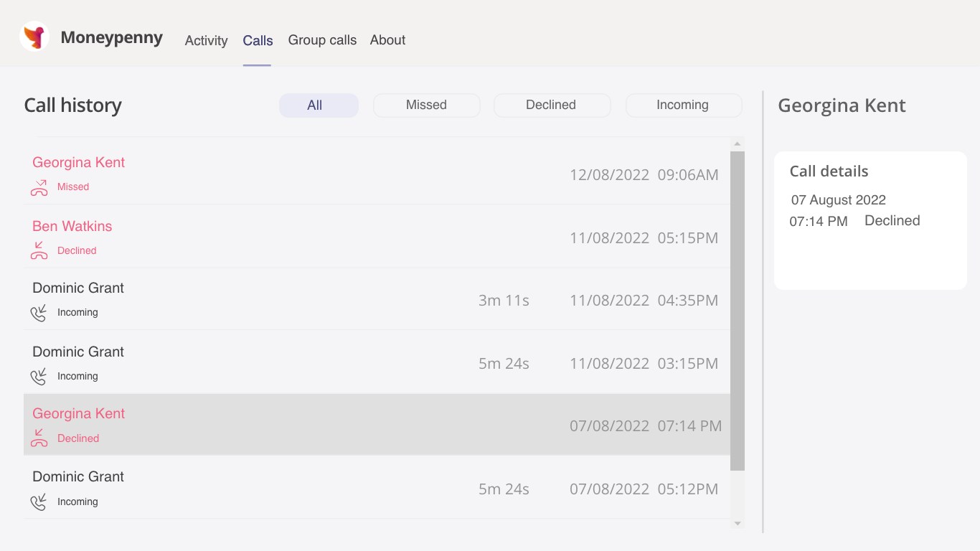The width and height of the screenshot is (980, 551).
Task: Show all calls with All filter
Action: point(319,105)
